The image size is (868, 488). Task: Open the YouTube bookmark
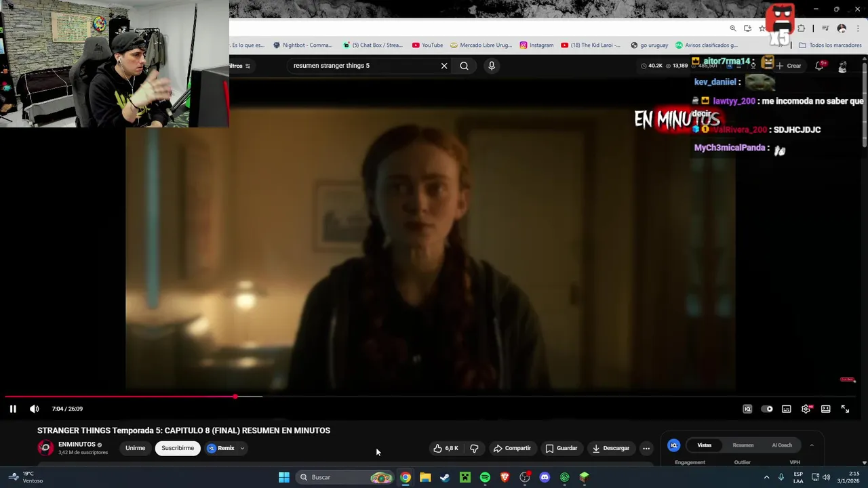pos(427,45)
